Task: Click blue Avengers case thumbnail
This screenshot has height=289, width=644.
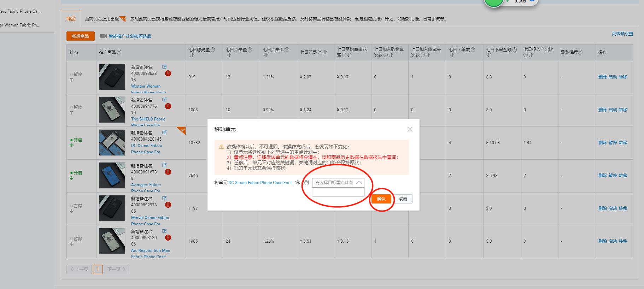Action: (x=112, y=175)
